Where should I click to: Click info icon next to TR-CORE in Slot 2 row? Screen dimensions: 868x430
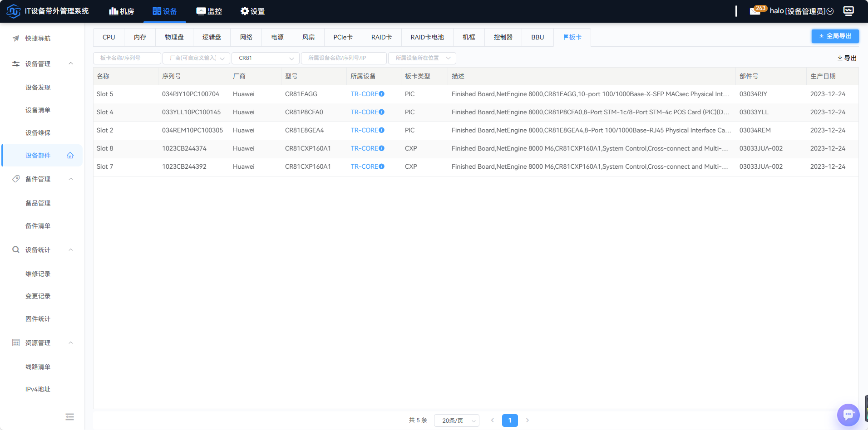[x=382, y=130]
